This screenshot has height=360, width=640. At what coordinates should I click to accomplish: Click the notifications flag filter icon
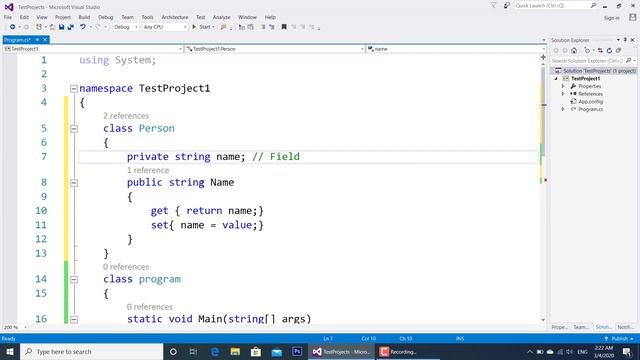point(493,6)
